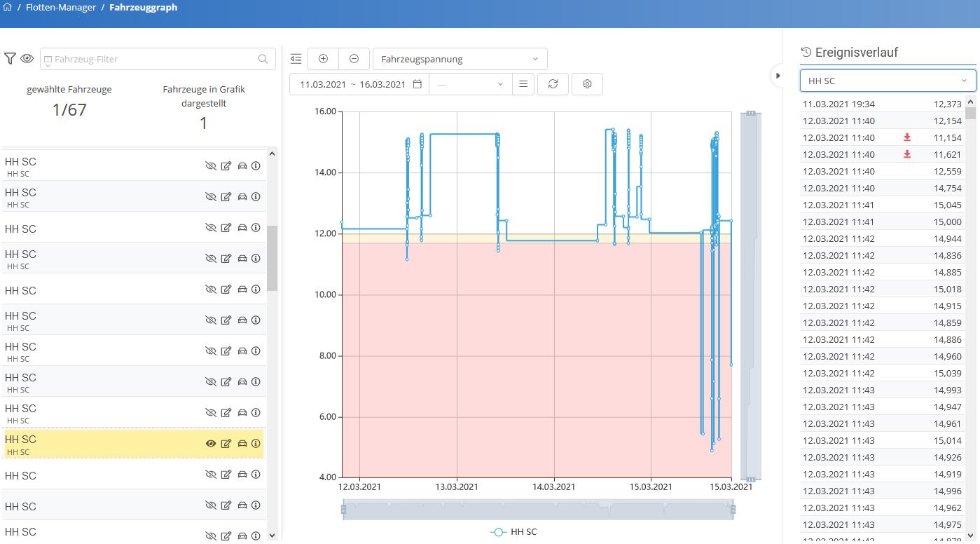Show the first HH SC vehicle in graph
This screenshot has width=980, height=544.
tap(210, 166)
